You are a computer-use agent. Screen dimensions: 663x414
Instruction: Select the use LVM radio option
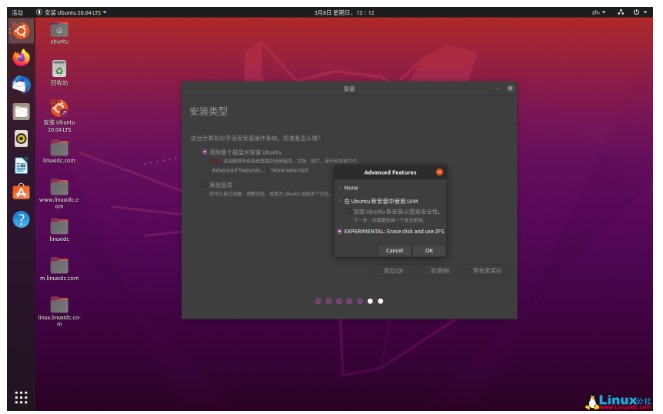tap(340, 201)
